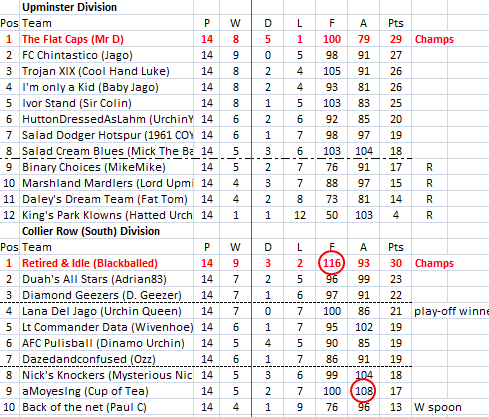The height and width of the screenshot is (417, 489).
Task: Select King's Park Klowns points cell
Action: coord(396,215)
